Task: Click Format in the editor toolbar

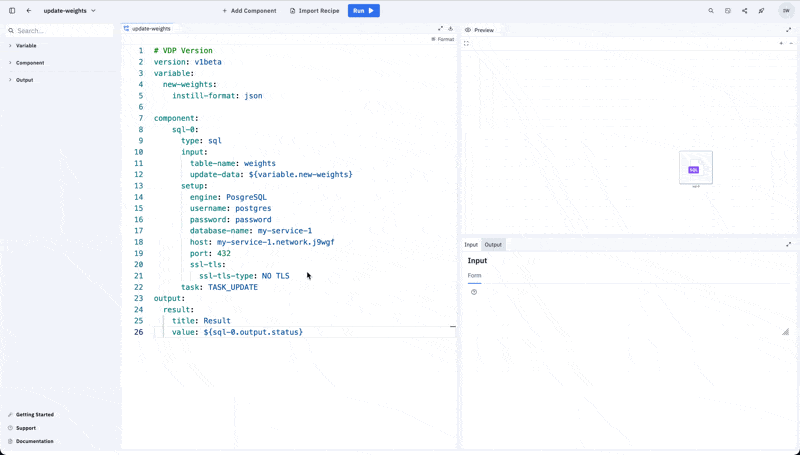Action: [x=443, y=39]
